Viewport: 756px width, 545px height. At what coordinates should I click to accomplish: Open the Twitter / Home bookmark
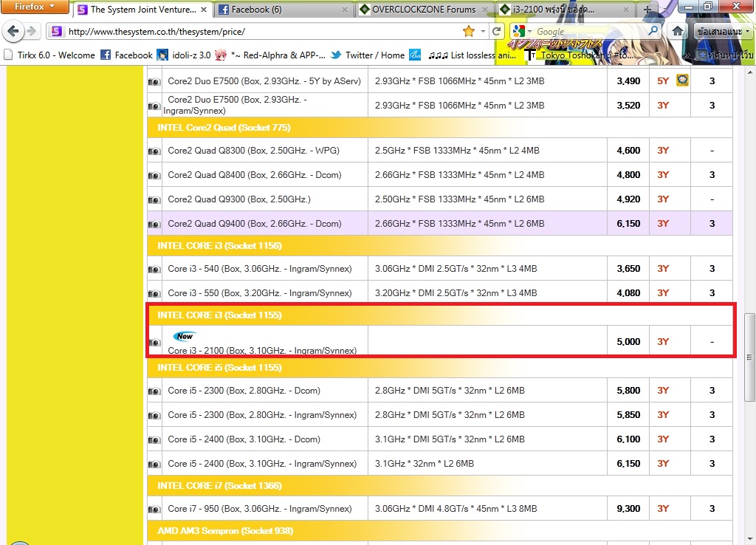click(368, 55)
